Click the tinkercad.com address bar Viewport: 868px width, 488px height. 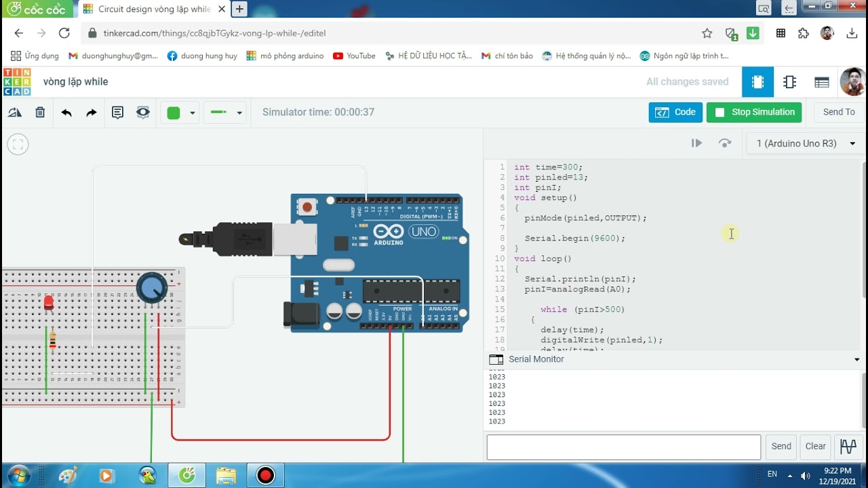[214, 33]
